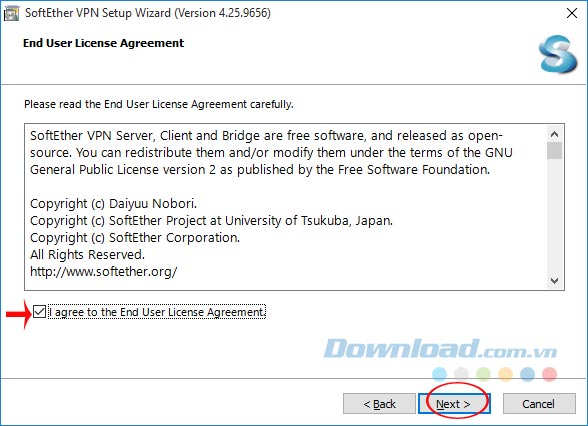Click the Next button

point(454,404)
